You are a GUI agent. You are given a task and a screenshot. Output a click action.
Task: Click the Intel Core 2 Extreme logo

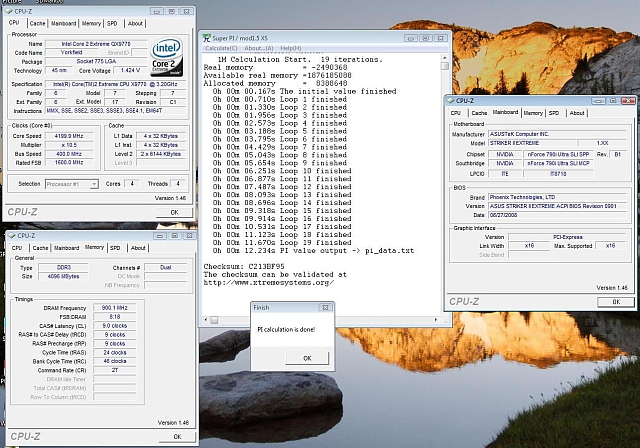[167, 57]
